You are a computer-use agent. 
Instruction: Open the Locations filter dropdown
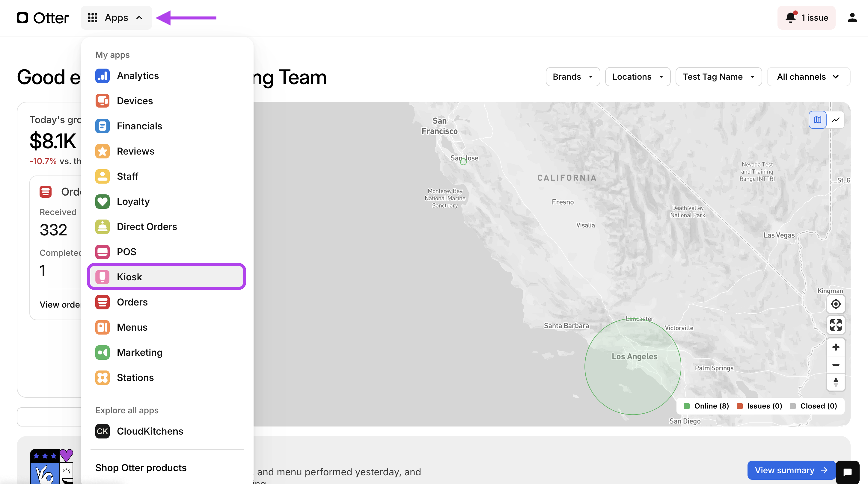tap(638, 77)
